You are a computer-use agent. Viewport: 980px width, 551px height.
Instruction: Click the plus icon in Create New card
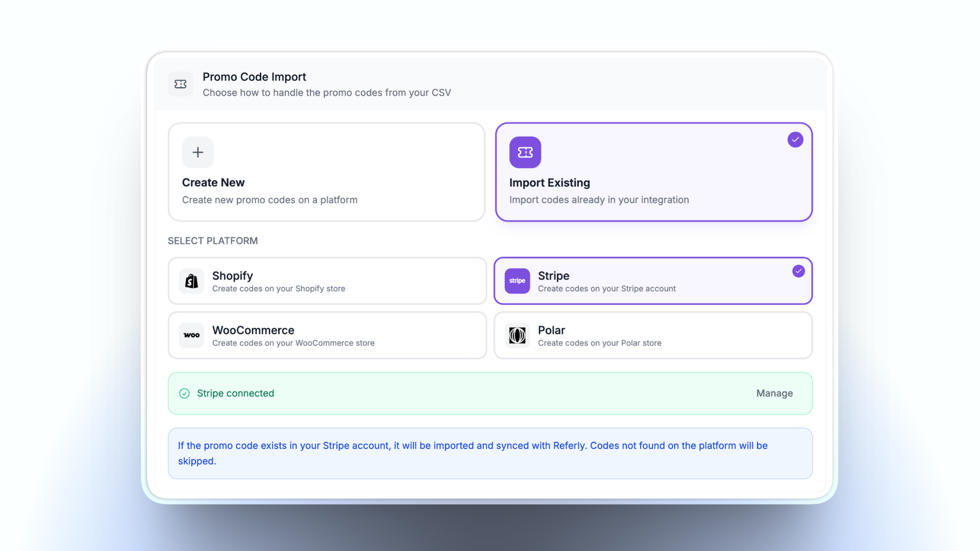[198, 152]
